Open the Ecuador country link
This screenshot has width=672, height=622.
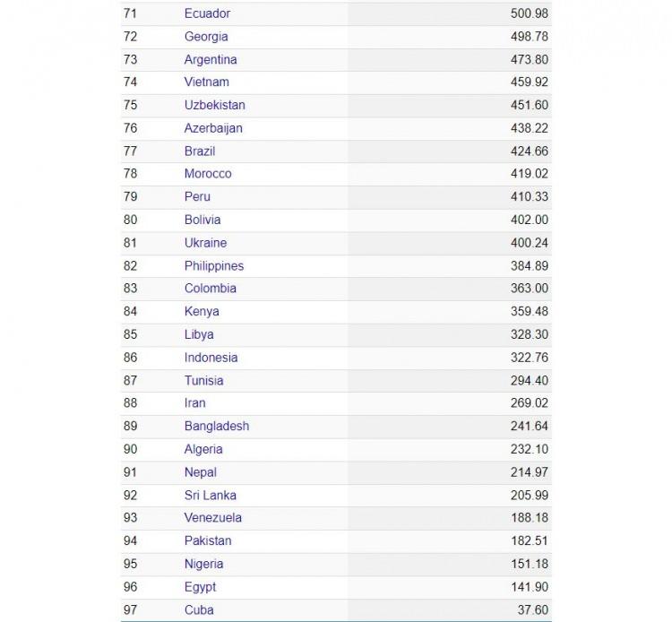click(x=207, y=13)
